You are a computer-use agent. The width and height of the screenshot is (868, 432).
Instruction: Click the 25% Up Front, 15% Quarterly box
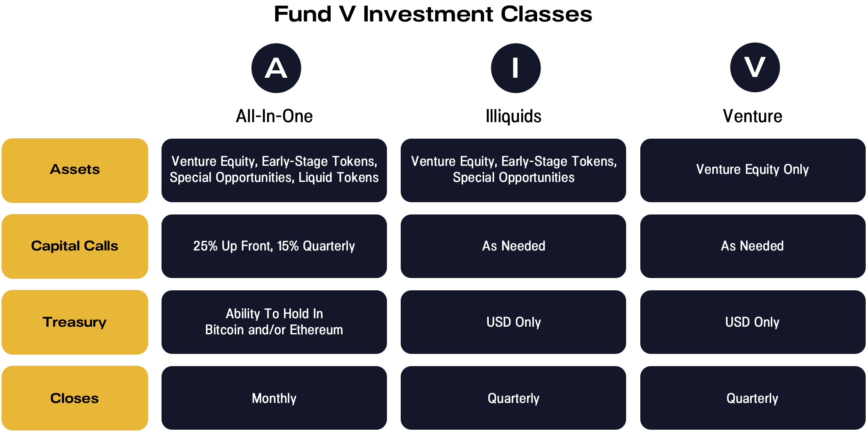(274, 246)
